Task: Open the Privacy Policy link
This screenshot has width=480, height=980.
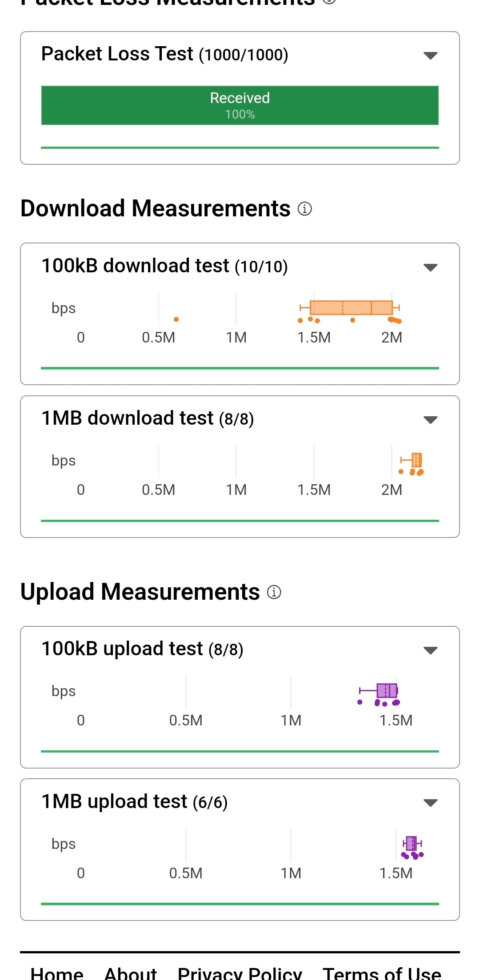Action: (240, 973)
